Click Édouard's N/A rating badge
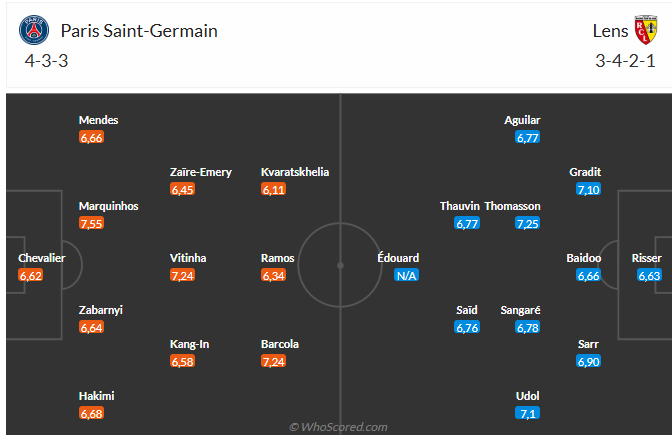672x435 pixels. coord(405,275)
